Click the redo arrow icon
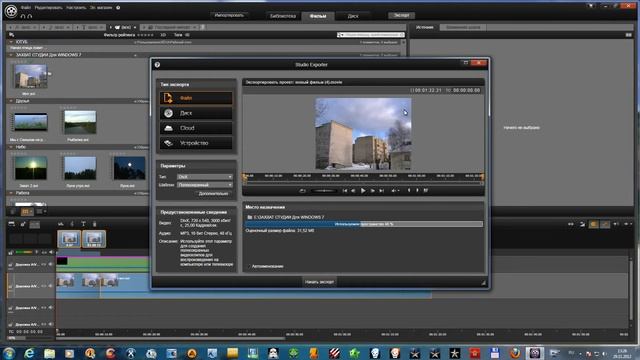 (x=30, y=16)
